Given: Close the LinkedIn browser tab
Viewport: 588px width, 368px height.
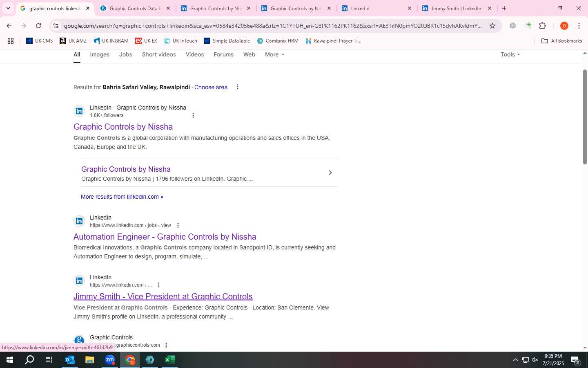Looking at the screenshot, I should tap(410, 8).
